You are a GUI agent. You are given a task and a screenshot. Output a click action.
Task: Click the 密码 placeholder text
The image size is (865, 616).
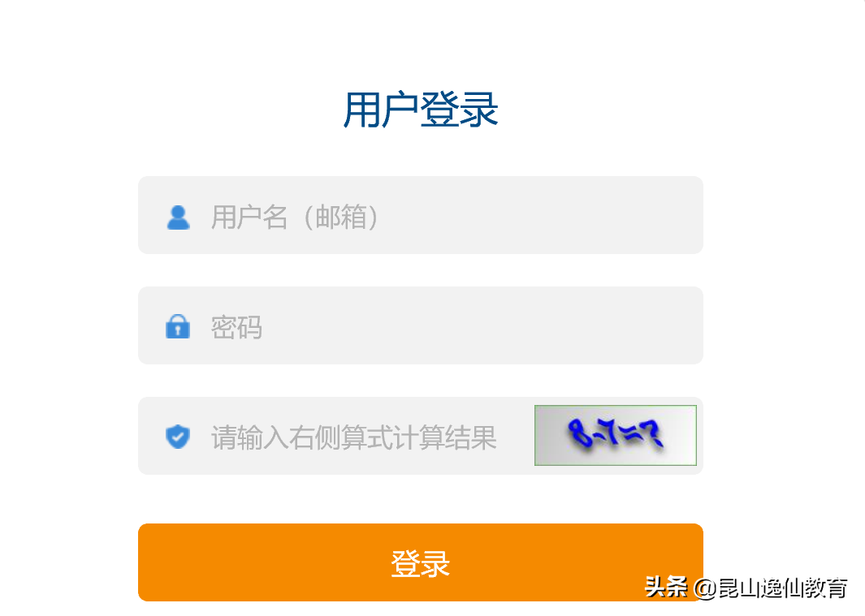[236, 327]
